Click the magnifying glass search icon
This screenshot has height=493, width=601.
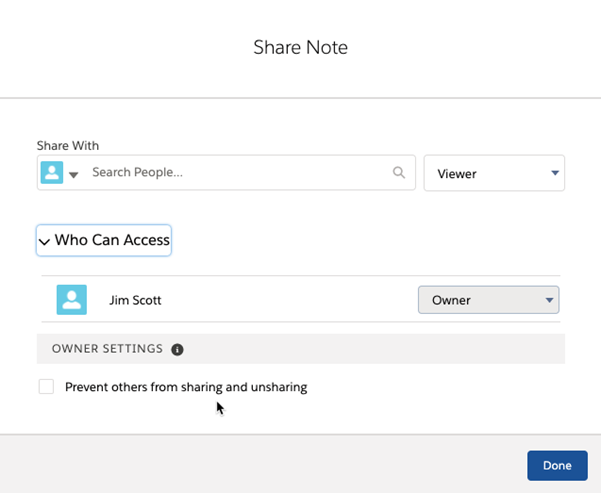pos(399,173)
